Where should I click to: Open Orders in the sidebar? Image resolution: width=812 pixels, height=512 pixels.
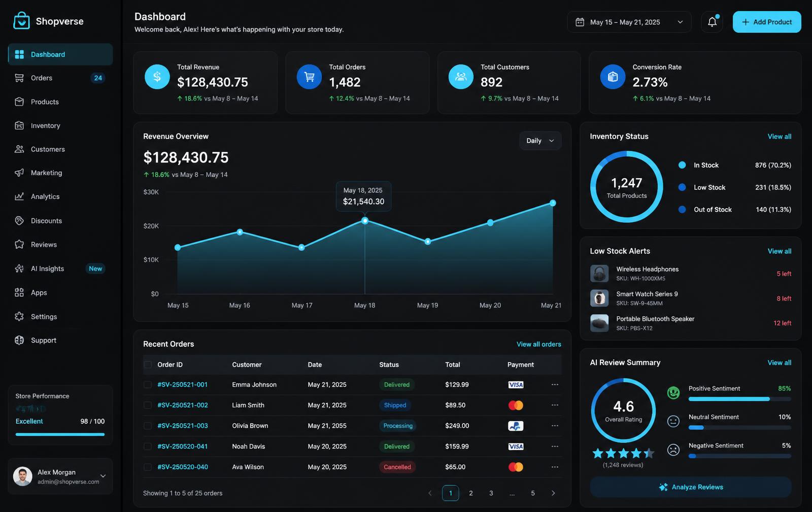60,78
